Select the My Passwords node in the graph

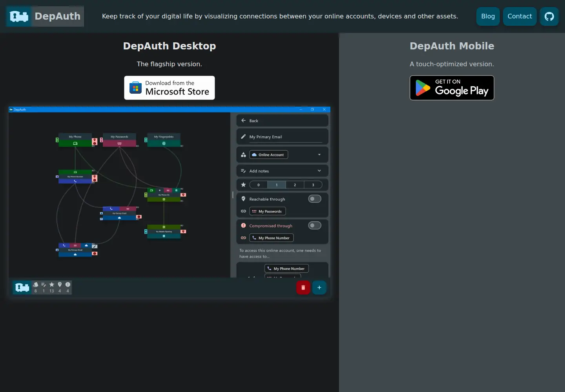tap(119, 140)
